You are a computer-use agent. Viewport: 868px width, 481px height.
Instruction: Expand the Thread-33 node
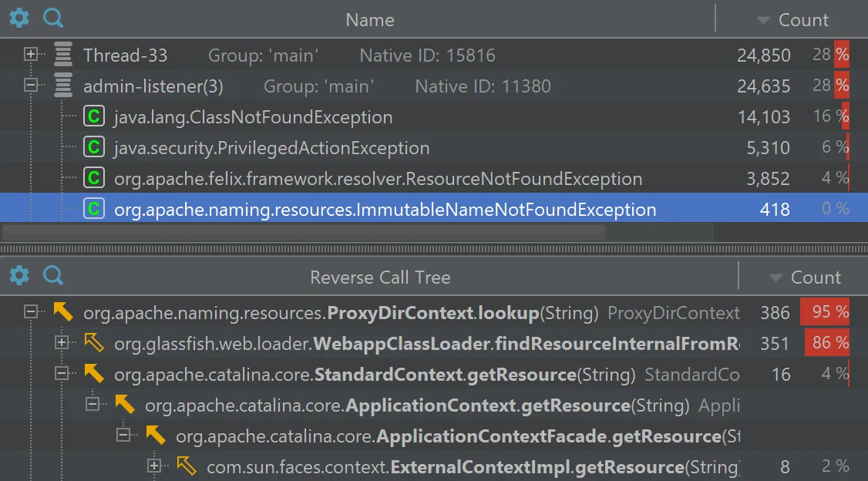coord(31,54)
